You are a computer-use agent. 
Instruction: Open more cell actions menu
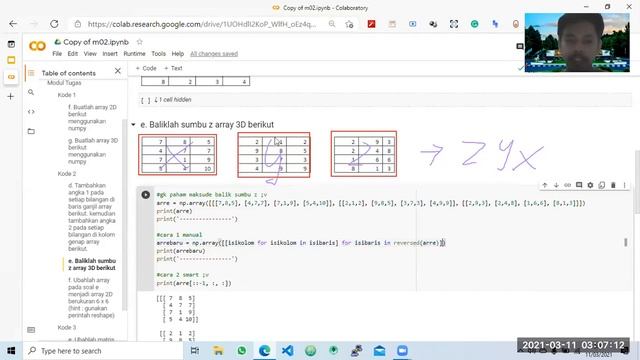pos(624,185)
